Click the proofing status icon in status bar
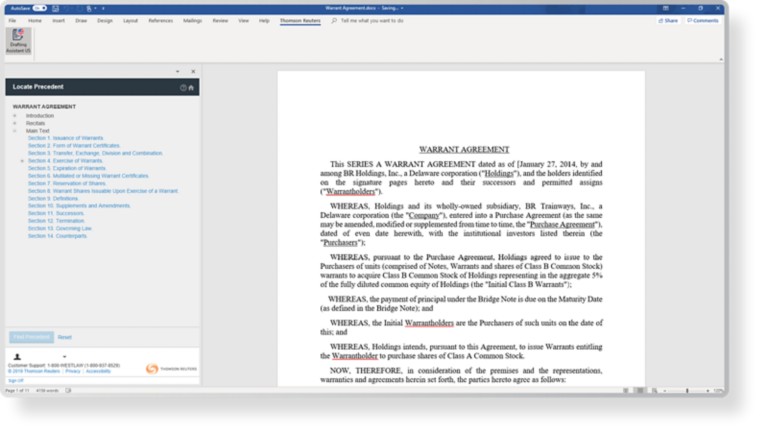Viewport: 768px width, 432px height. click(x=68, y=390)
